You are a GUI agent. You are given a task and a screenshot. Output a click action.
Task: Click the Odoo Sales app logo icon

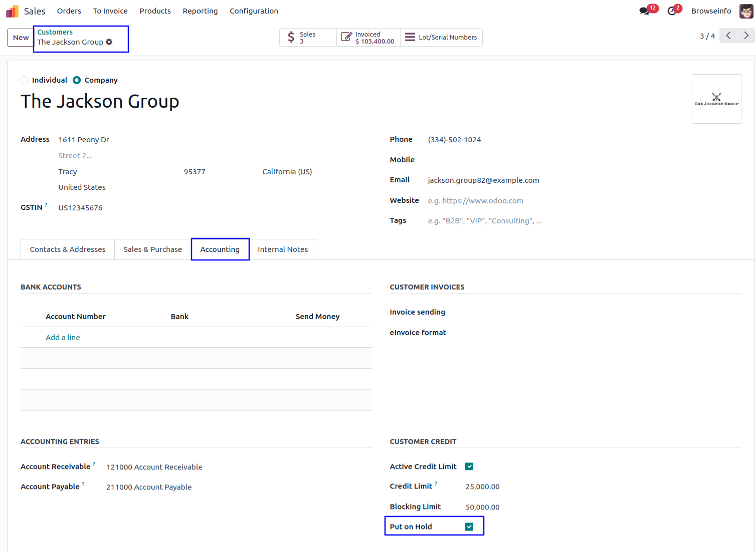pyautogui.click(x=12, y=11)
